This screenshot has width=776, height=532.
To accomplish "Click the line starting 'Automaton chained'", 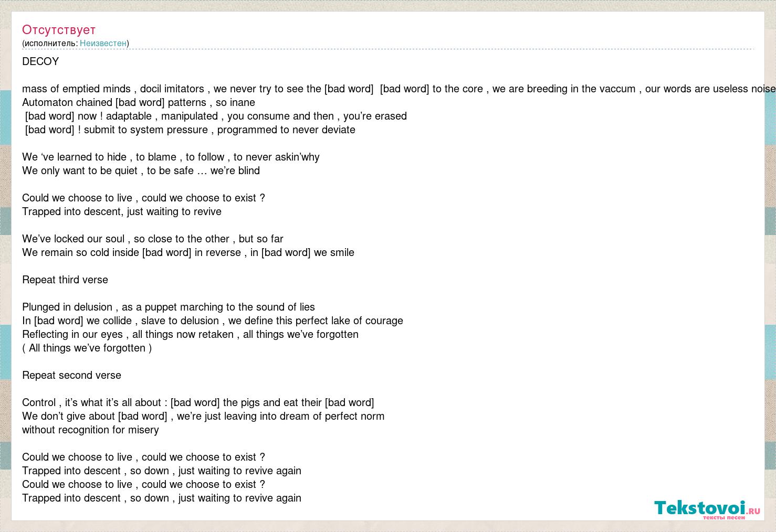I will (139, 102).
